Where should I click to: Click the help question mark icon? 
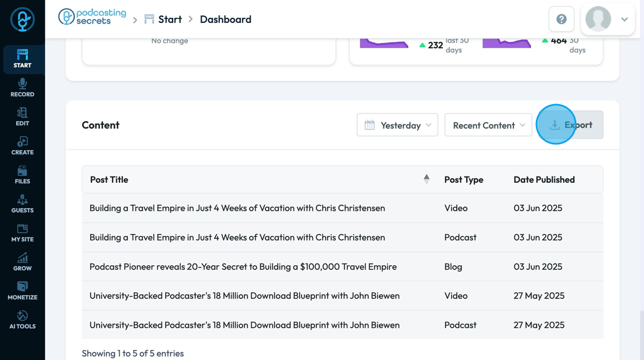[562, 20]
